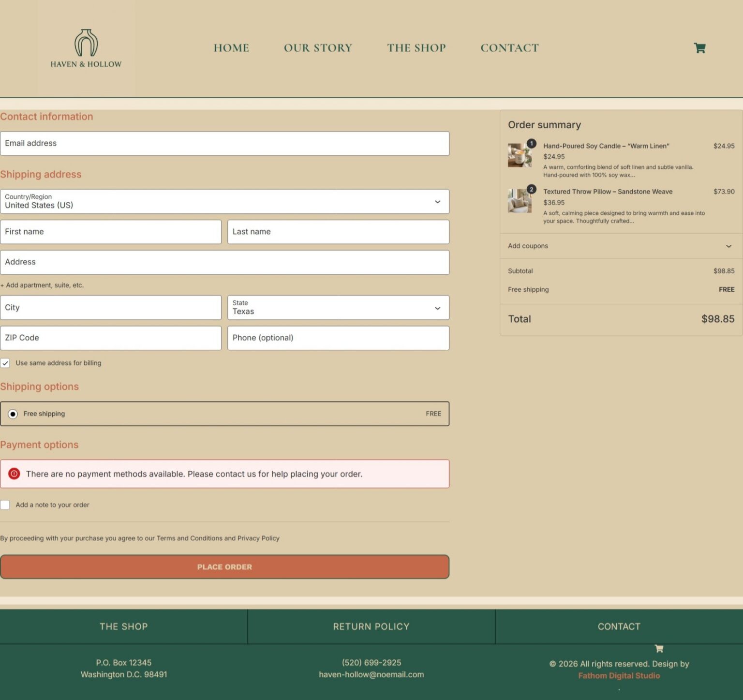743x700 pixels.
Task: Open the Terms and Conditions link
Action: tap(189, 538)
